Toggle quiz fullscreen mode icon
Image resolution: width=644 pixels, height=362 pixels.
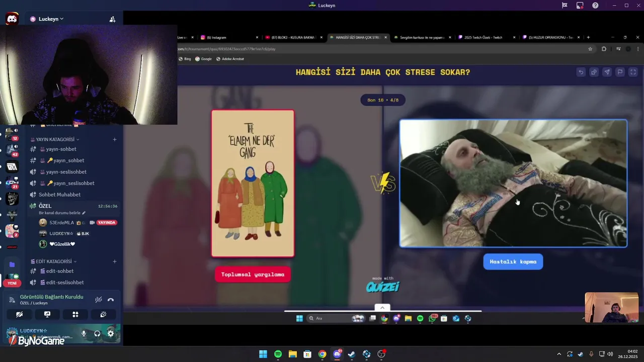click(633, 72)
